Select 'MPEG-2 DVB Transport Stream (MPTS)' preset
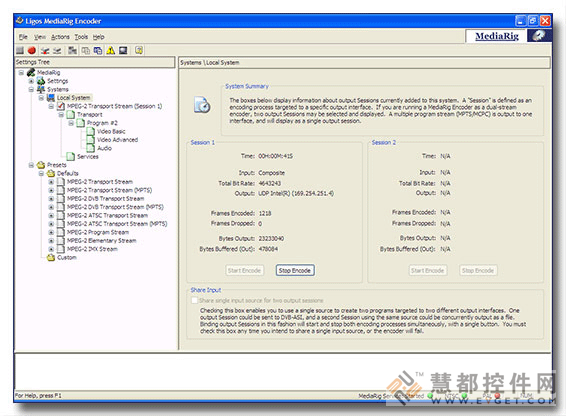This screenshot has width=566, height=416. (x=115, y=207)
